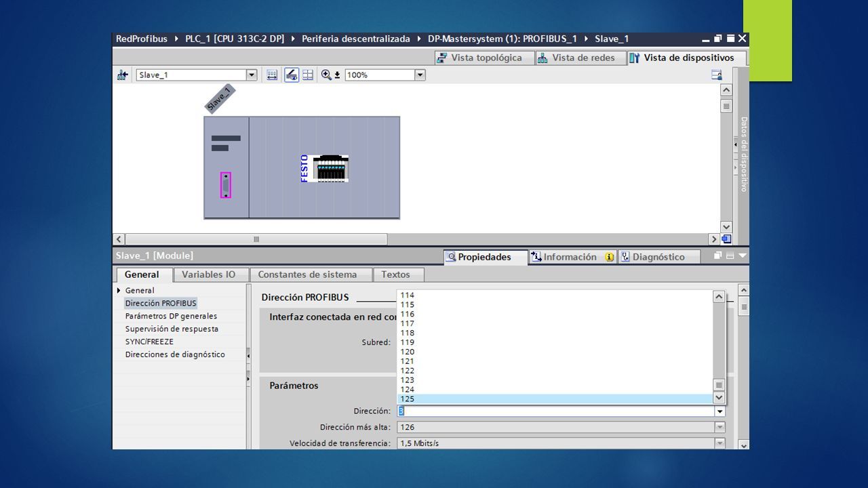This screenshot has height=488, width=868.
Task: Select Parámetros DP generales tree item
Action: [x=171, y=317]
